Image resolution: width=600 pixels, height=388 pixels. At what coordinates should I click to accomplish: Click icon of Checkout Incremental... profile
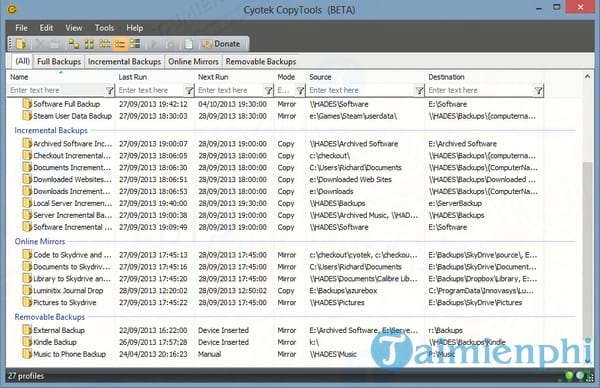tap(27, 155)
